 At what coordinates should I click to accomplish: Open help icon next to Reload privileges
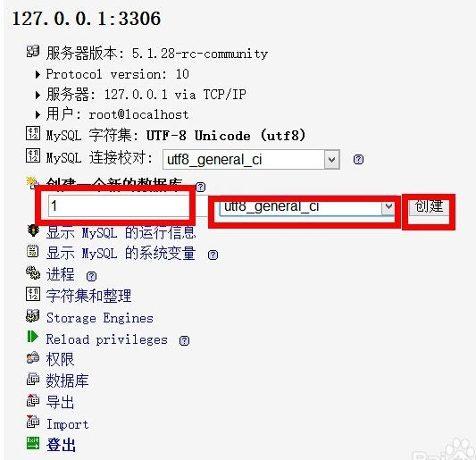coord(184,340)
